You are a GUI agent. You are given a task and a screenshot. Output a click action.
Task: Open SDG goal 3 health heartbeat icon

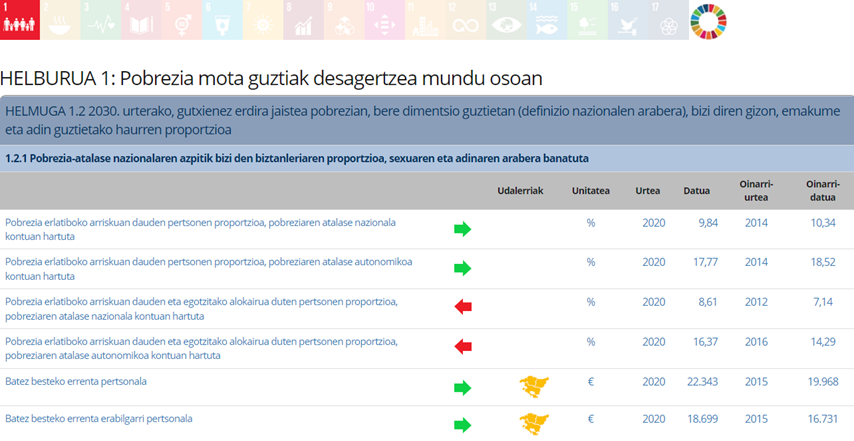click(x=101, y=20)
